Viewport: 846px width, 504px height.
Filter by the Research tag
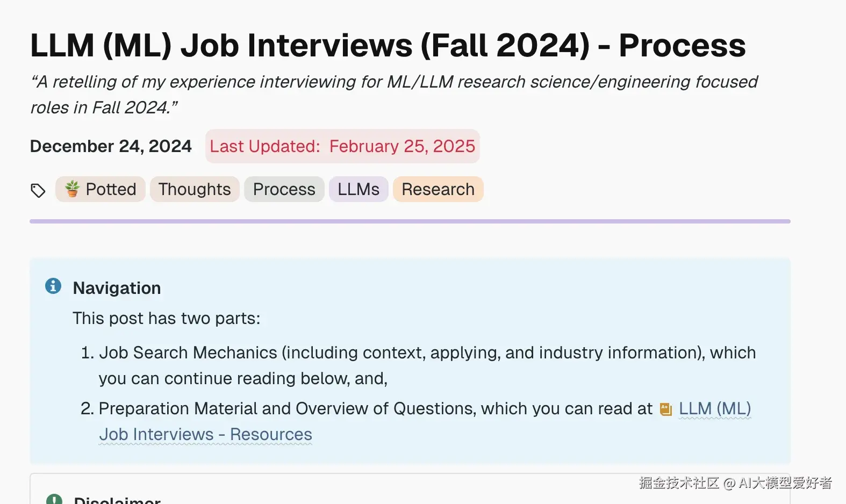click(438, 189)
